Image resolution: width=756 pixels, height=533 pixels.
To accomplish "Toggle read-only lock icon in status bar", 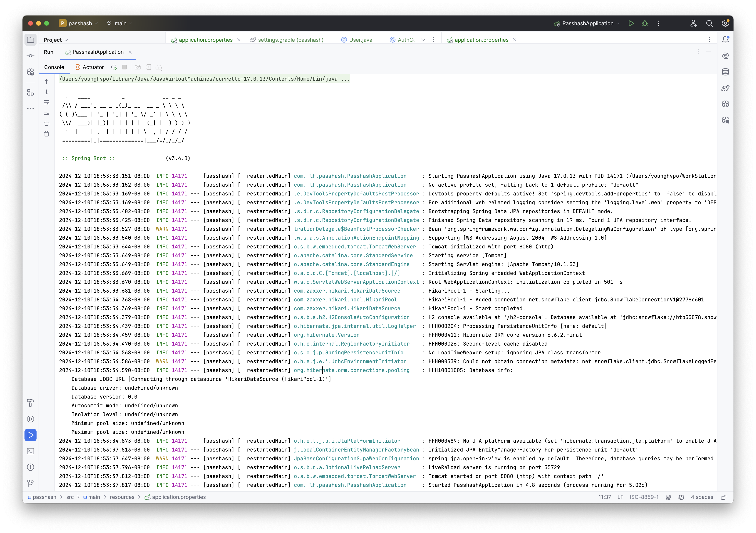I will [724, 497].
